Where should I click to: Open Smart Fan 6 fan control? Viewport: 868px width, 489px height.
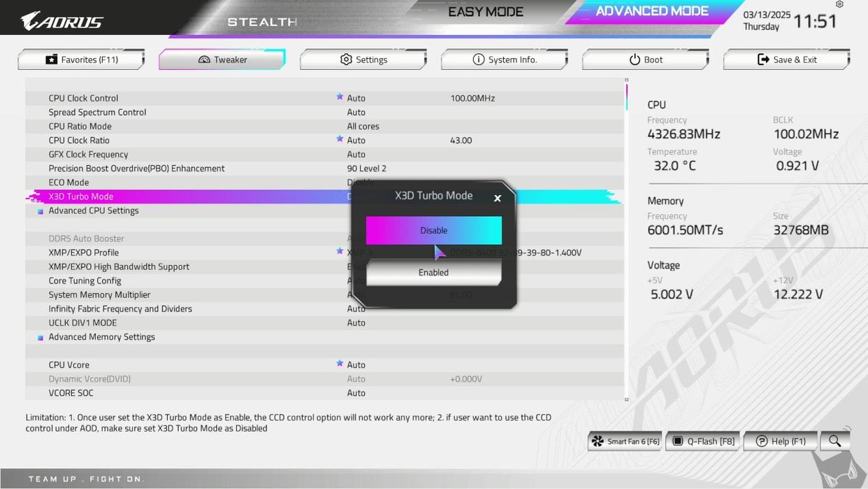click(x=625, y=441)
